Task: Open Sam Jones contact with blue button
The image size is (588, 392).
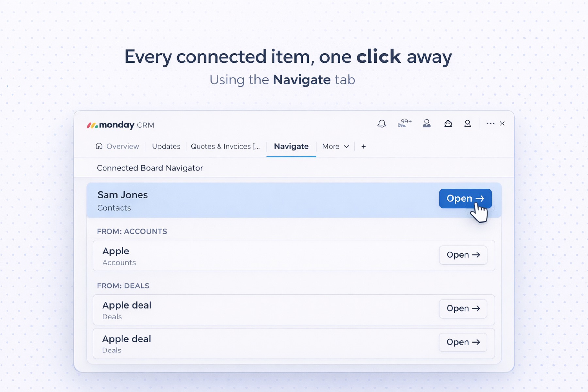Action: coord(465,198)
